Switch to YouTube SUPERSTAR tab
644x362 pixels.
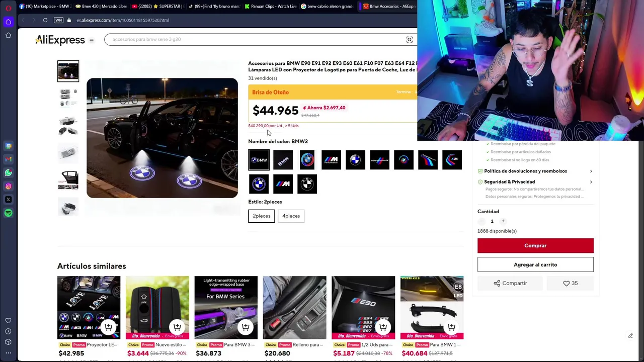click(x=158, y=7)
